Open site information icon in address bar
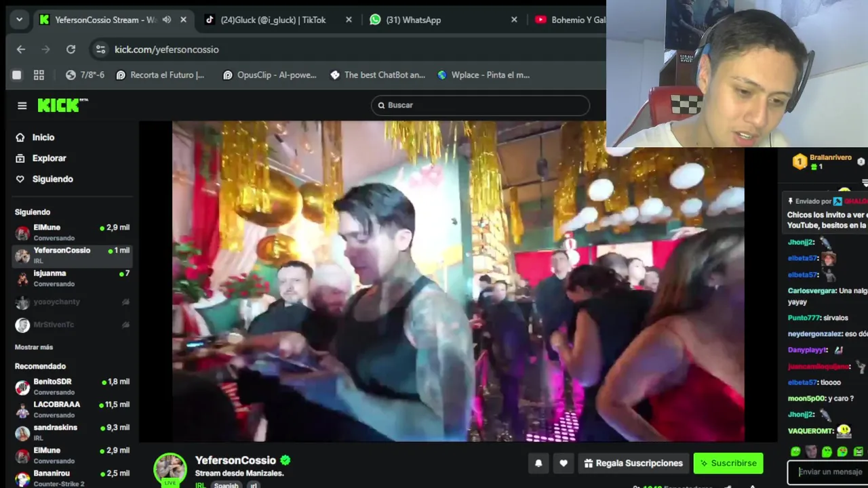Image resolution: width=868 pixels, height=488 pixels. click(100, 49)
